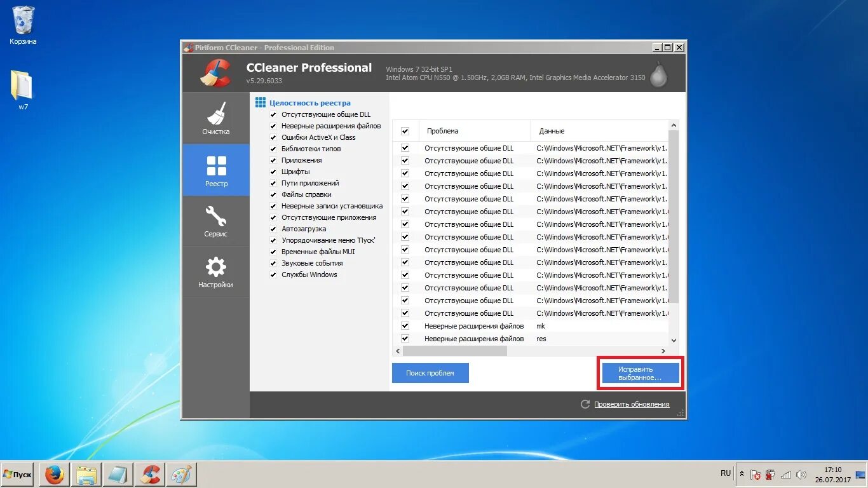This screenshot has width=868, height=488.
Task: Toggle Упорядочивание меню 'Пуск' checkbox
Action: (273, 240)
